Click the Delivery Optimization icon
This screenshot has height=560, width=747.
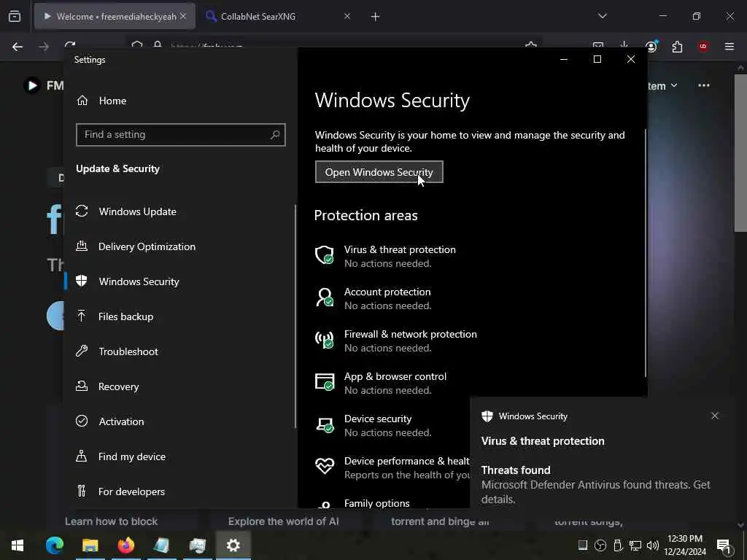point(82,246)
